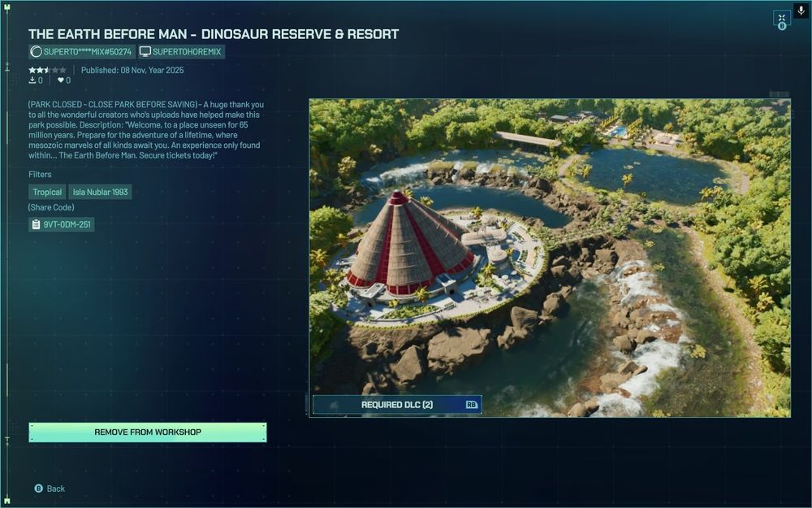Image resolution: width=812 pixels, height=508 pixels.
Task: Click the clipboard icon next to share code
Action: (x=36, y=224)
